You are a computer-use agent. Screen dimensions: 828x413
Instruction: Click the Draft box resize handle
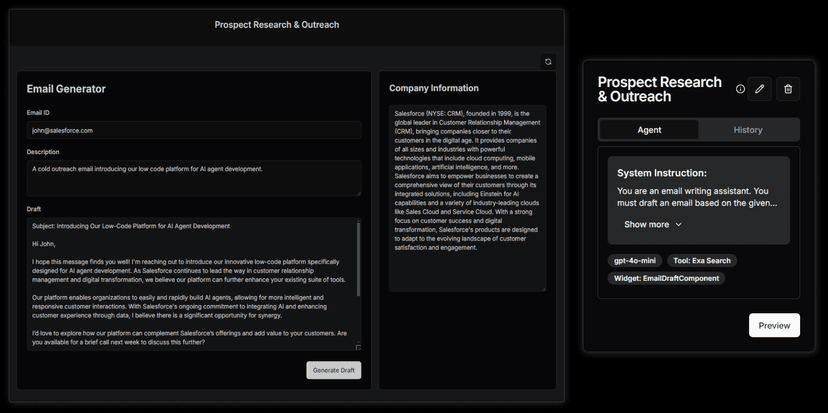coord(358,347)
